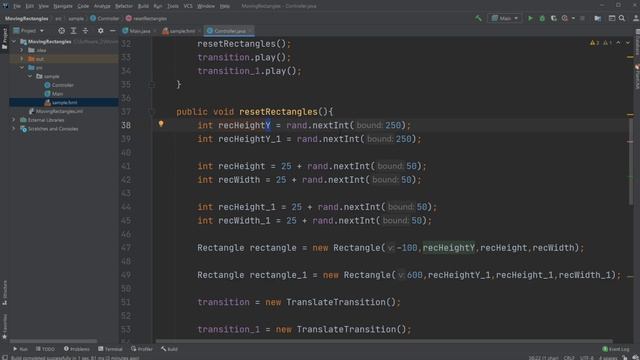Image resolution: width=640 pixels, height=360 pixels.
Task: Click Collapse All icon in Project panel
Action: click(85, 31)
